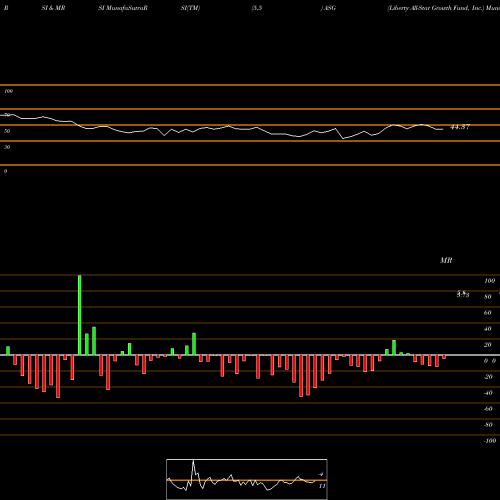Click the '100' label on RSI axis
This screenshot has height=500, width=500.
(8, 91)
